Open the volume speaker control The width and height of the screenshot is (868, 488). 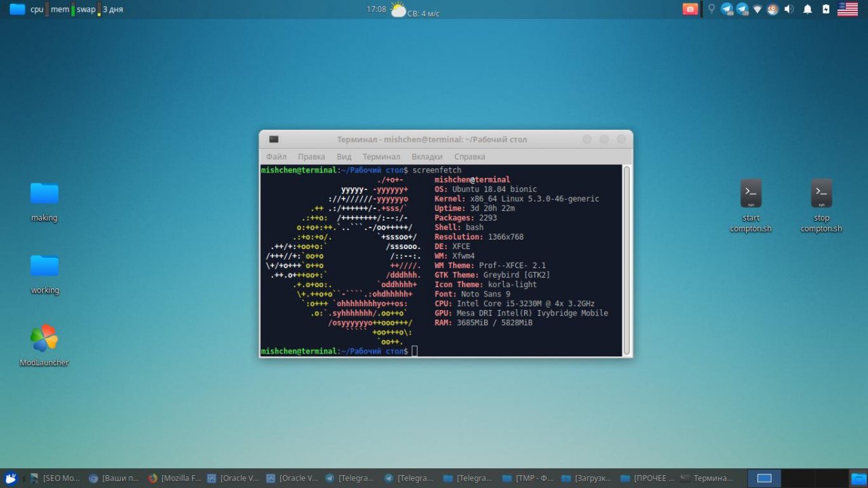pyautogui.click(x=789, y=10)
